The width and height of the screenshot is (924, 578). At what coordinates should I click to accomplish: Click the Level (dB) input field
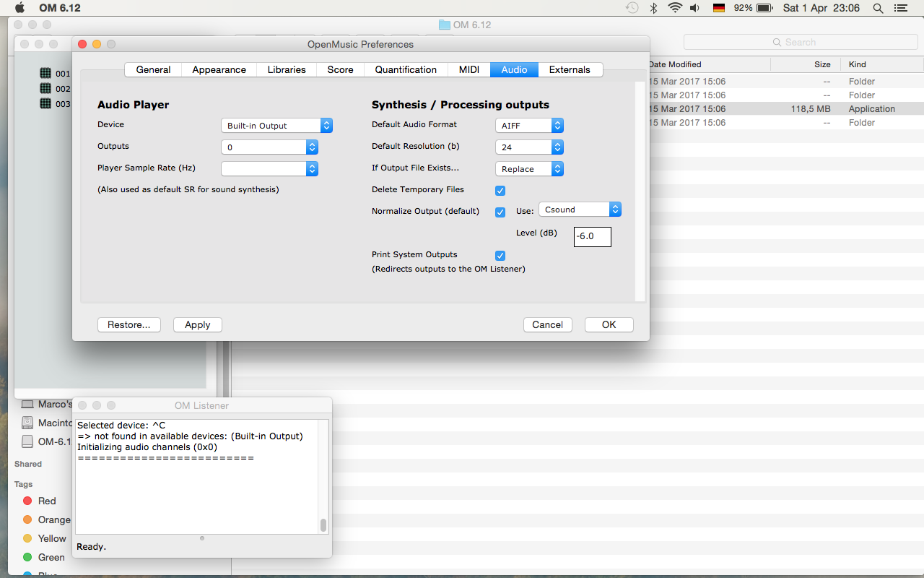pos(593,236)
